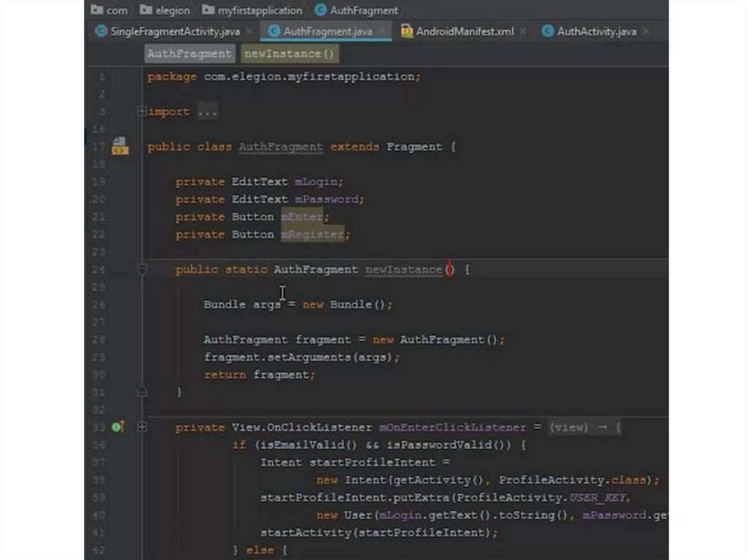This screenshot has height=560, width=748.
Task: Expand the folded lambda at line 33
Action: [x=142, y=427]
